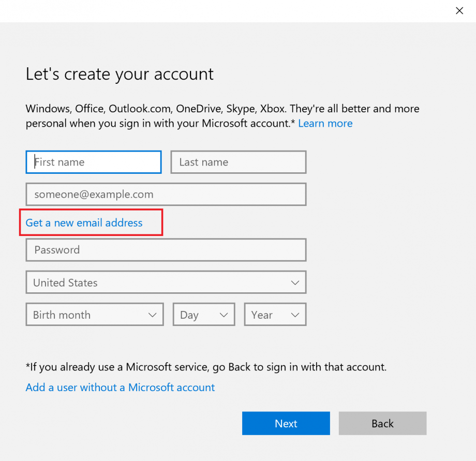Image resolution: width=476 pixels, height=461 pixels.
Task: Expand the Birth month dropdown
Action: (94, 314)
